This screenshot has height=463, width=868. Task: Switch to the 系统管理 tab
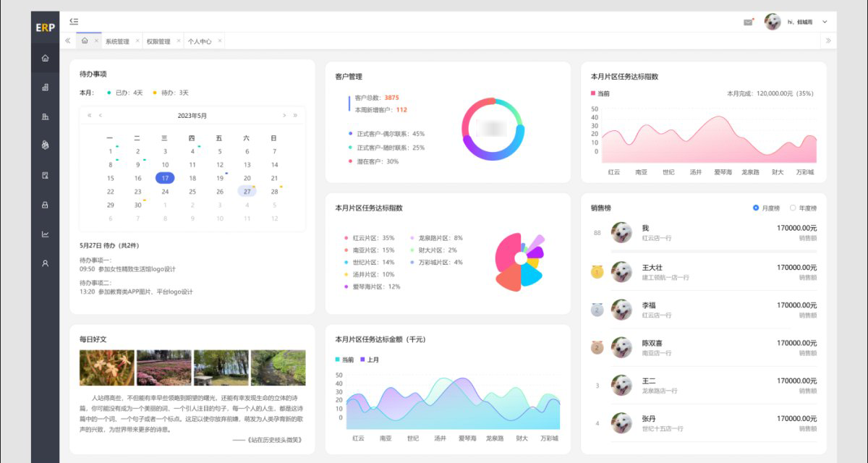point(117,41)
